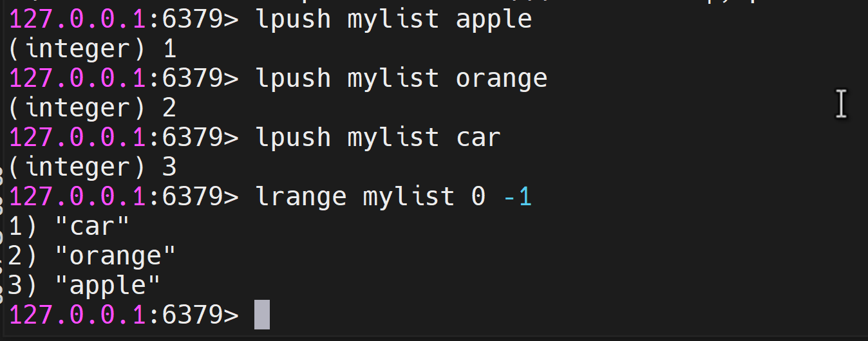
Task: Click the word orange in the lpush command
Action: pyautogui.click(x=502, y=79)
